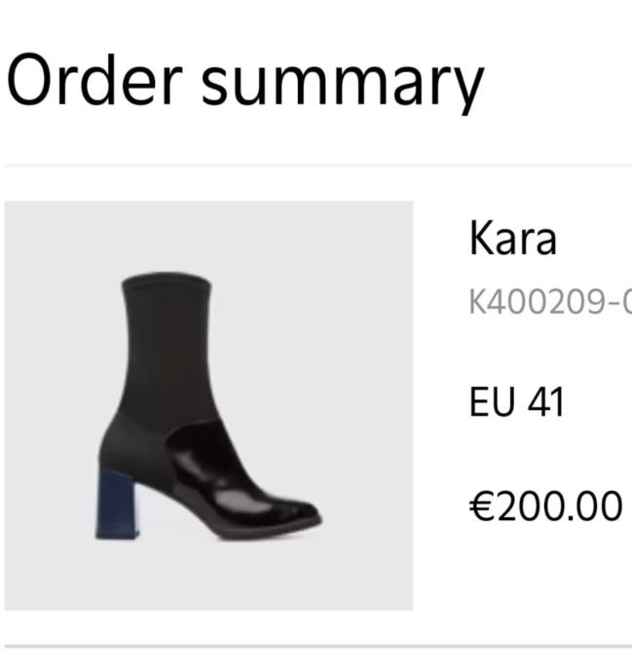
Task: Click the euro symbol in the price
Action: coord(483,506)
